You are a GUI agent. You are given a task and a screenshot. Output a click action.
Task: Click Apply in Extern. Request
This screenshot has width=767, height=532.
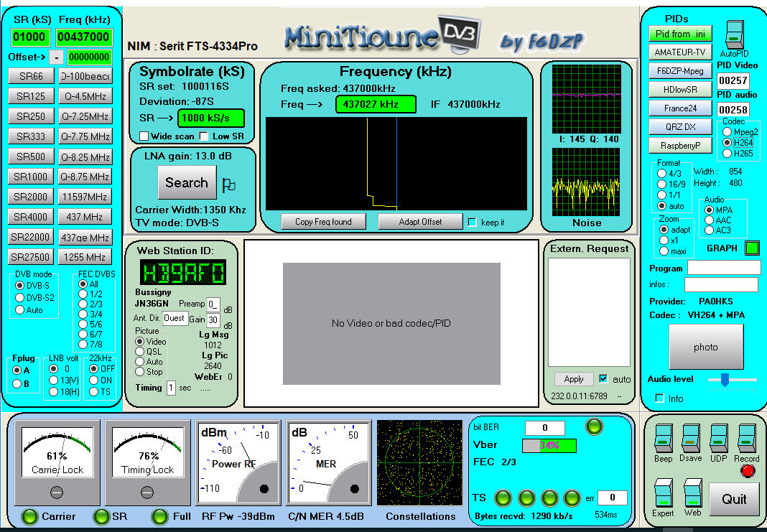(x=574, y=379)
